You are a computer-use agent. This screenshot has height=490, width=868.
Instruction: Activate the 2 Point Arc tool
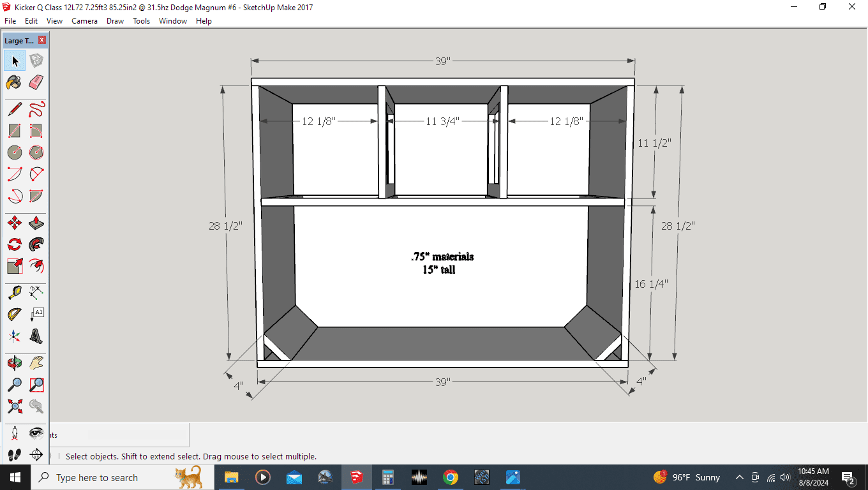tap(36, 174)
